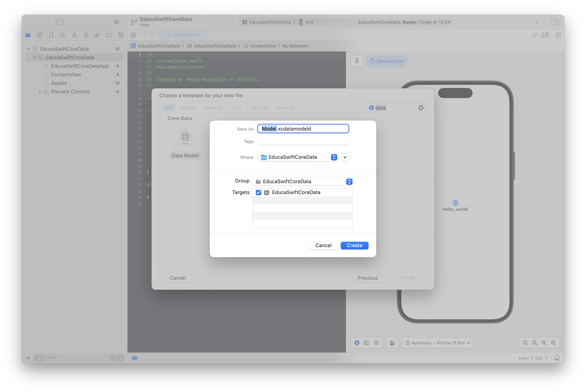586x392 pixels.
Task: Toggle the editor options lines icon
Action: (545, 35)
